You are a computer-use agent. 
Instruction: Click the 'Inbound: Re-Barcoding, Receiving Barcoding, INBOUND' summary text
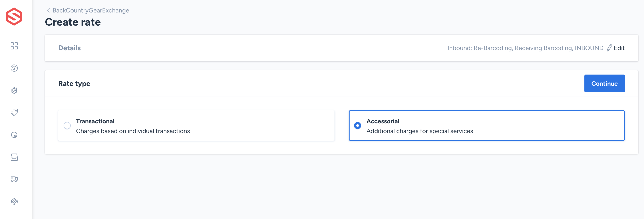coord(525,48)
